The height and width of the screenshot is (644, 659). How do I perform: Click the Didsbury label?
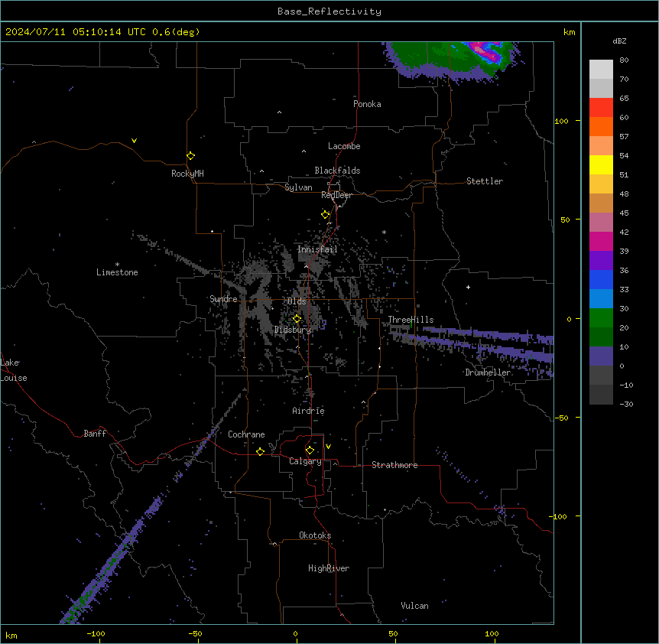click(293, 330)
